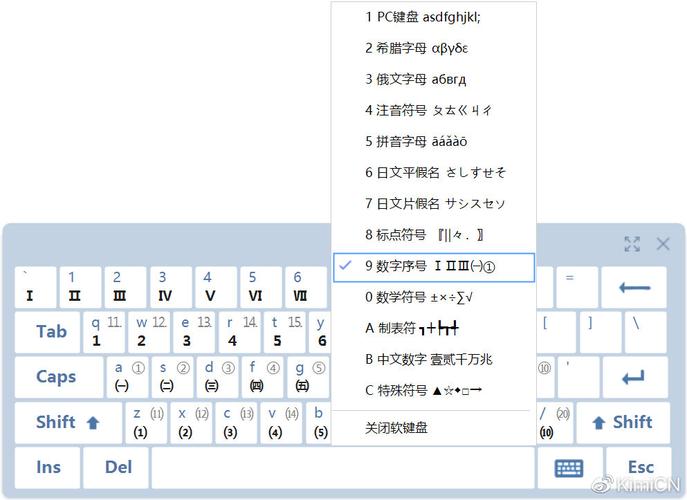
Task: Click the expand keyboard size icon
Action: point(632,244)
